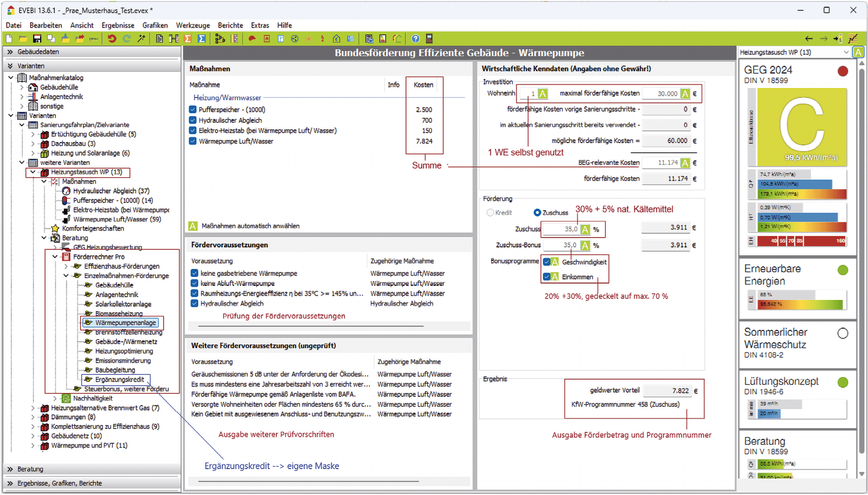
Task: Click the sun icon in toolbar
Action: point(308,39)
